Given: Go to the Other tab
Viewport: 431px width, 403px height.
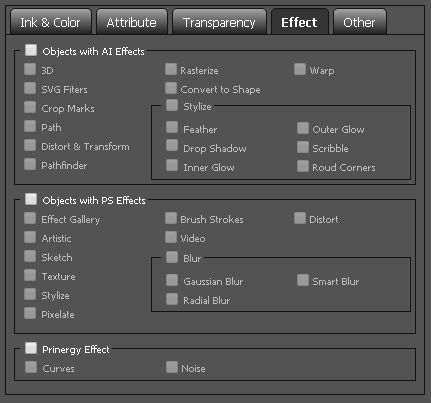Looking at the screenshot, I should click(x=360, y=22).
